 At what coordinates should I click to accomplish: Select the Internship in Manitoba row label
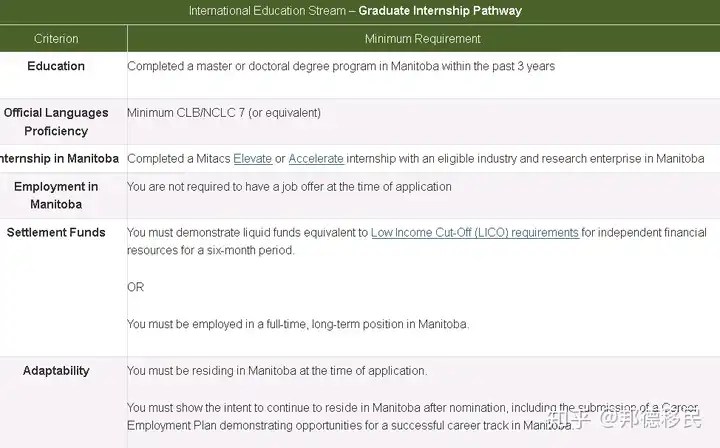59,159
